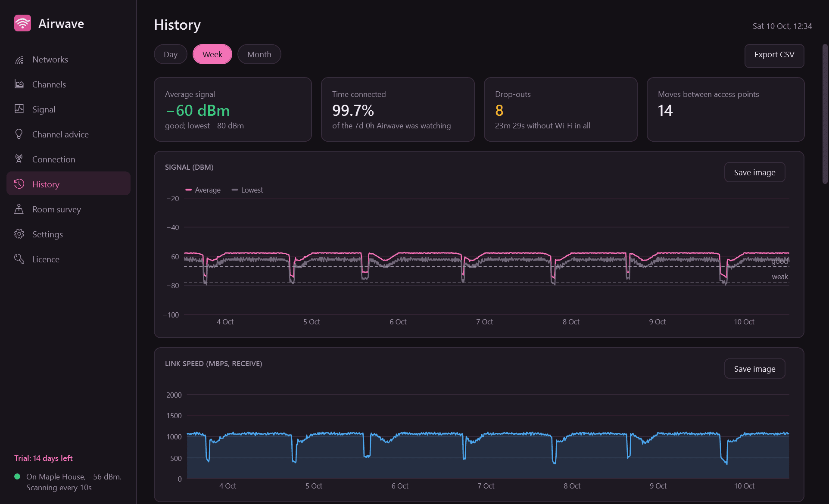Click the access point moves value 14
The height and width of the screenshot is (504, 829).
coord(665,111)
